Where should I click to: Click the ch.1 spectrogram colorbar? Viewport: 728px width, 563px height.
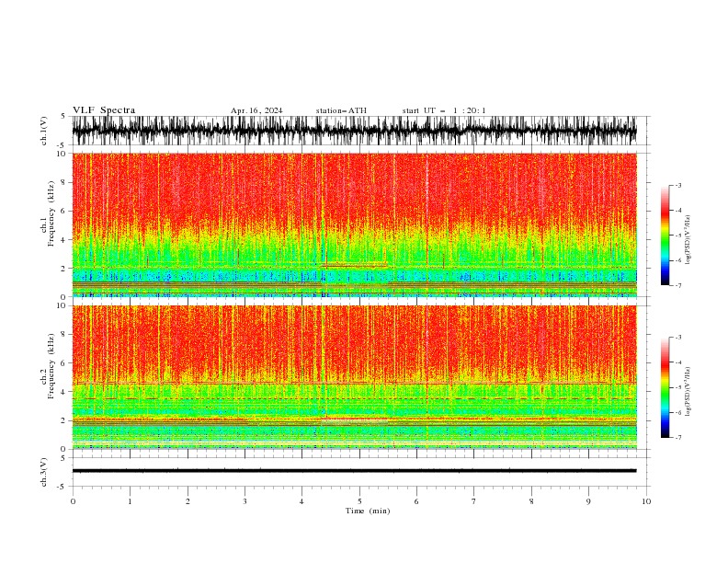665,236
